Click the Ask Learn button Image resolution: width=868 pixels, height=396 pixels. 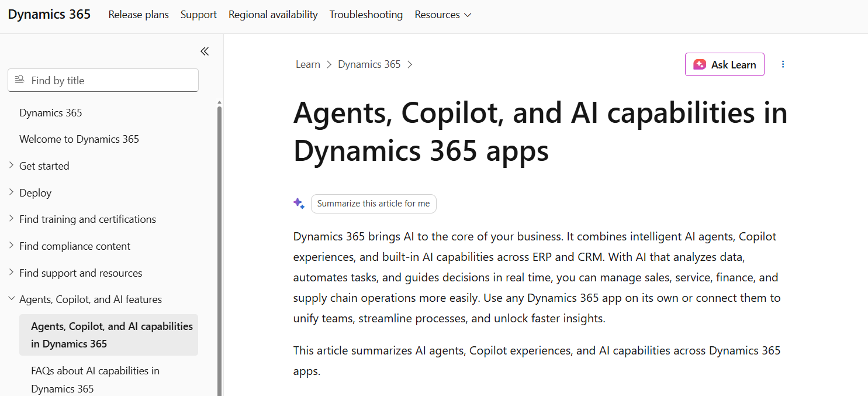(725, 64)
